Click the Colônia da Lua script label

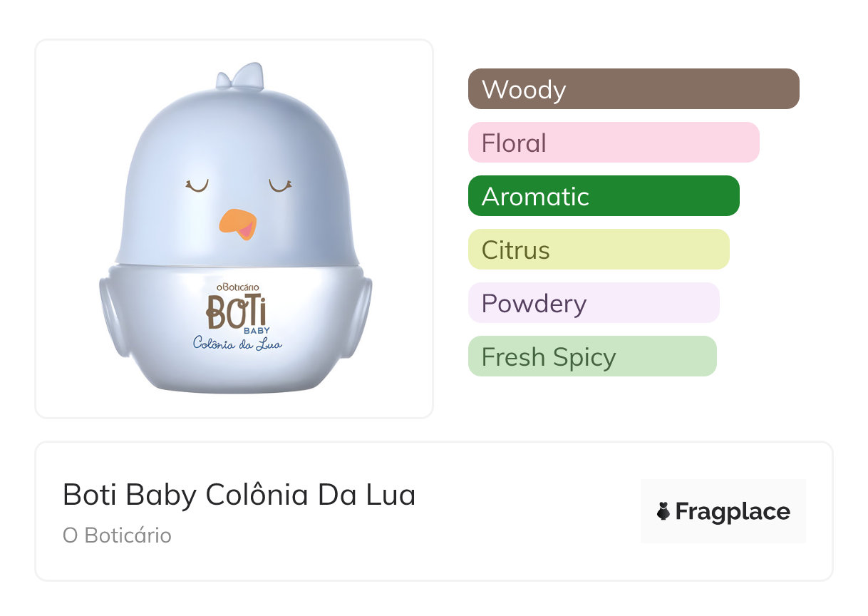coord(237,344)
